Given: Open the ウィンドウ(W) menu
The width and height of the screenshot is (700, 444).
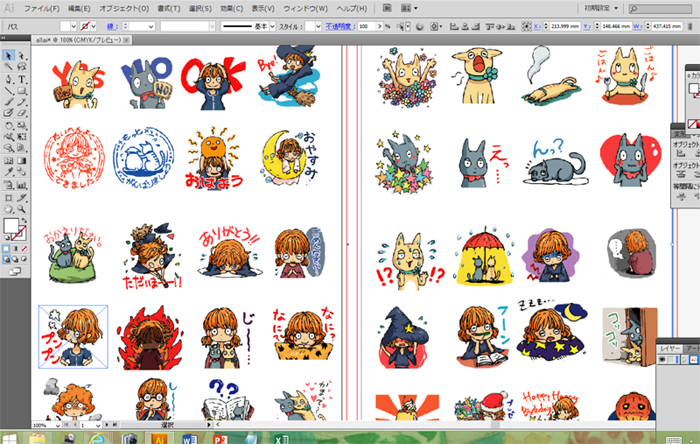Looking at the screenshot, I should (305, 8).
